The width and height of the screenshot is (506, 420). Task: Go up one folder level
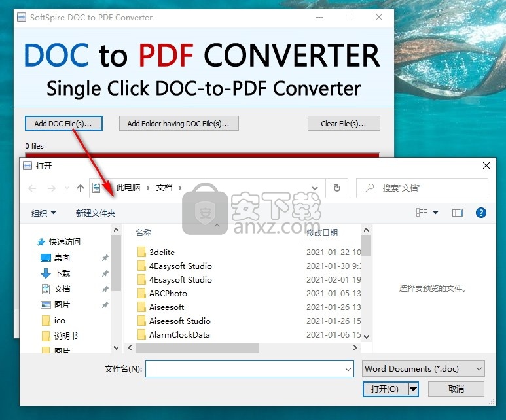[x=81, y=188]
